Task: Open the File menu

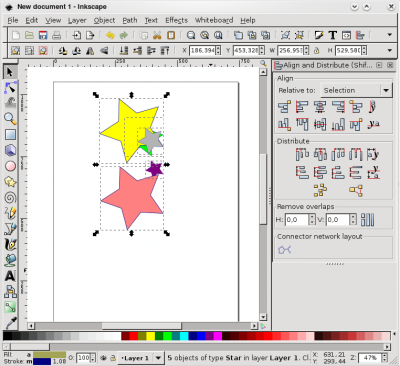Action: pyautogui.click(x=13, y=20)
